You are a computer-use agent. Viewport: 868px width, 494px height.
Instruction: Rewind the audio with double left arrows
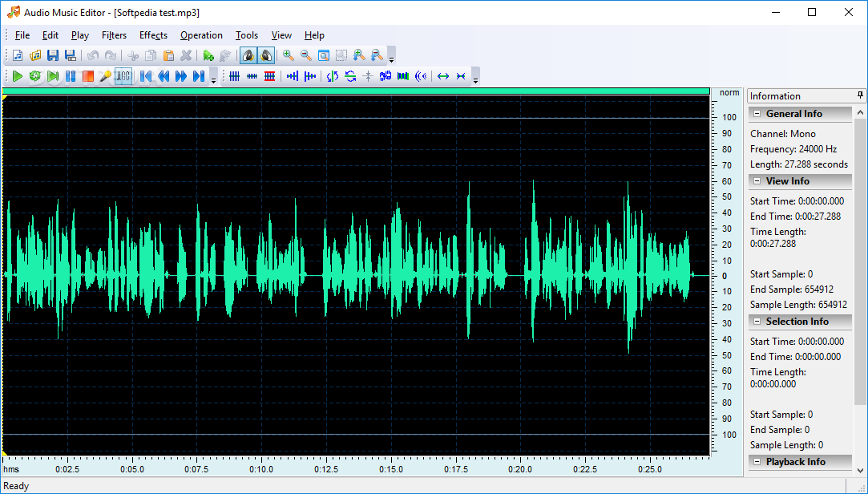pyautogui.click(x=164, y=76)
